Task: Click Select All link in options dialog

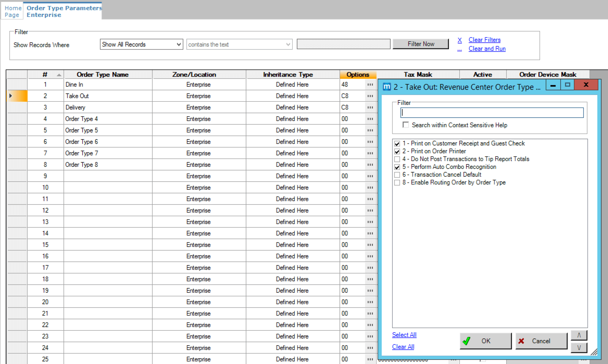Action: (x=404, y=335)
